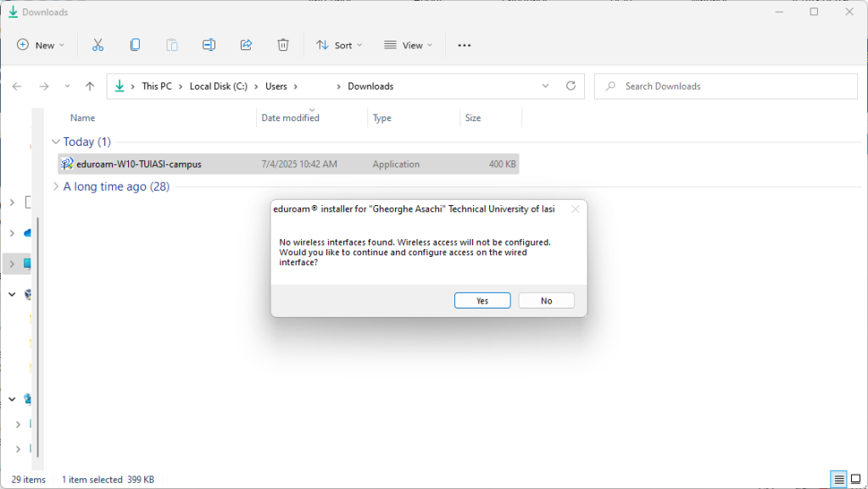Click the eduroam application file icon
868x489 pixels.
click(67, 164)
